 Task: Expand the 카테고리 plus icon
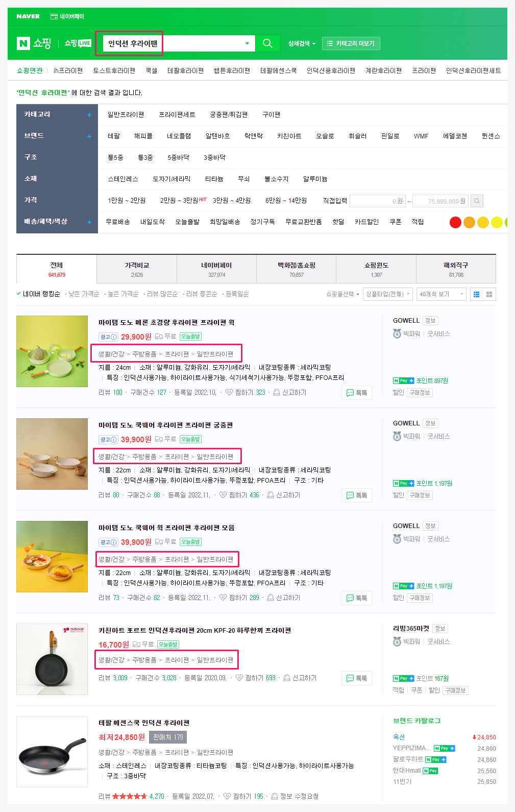point(89,115)
